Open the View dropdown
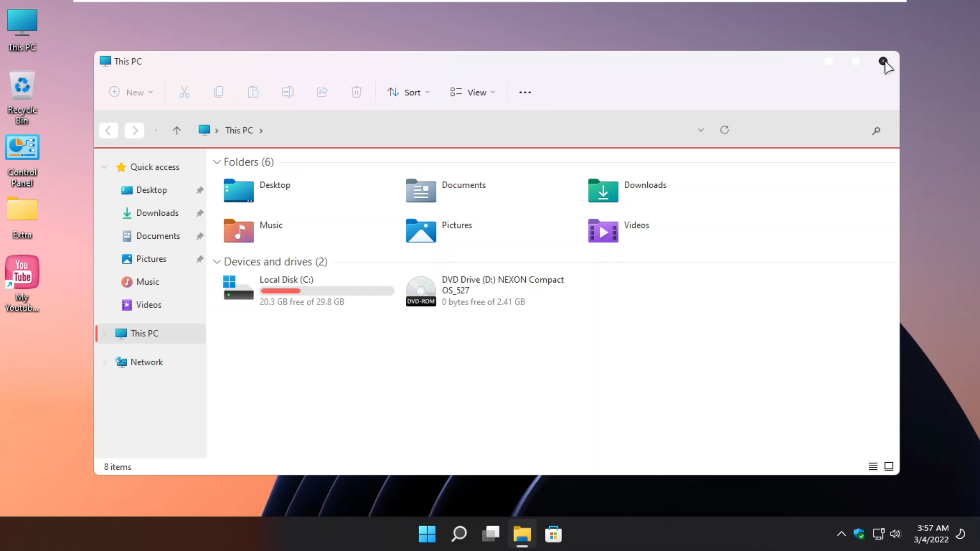The height and width of the screenshot is (551, 980). tap(472, 92)
